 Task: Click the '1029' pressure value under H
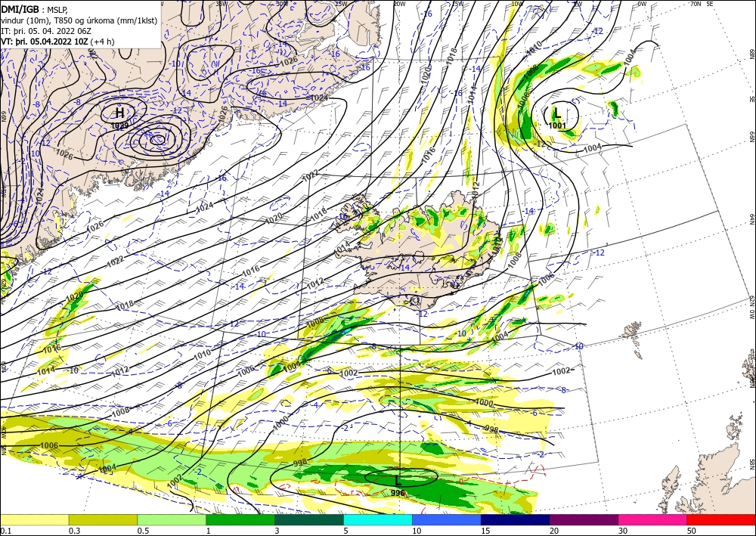click(x=119, y=125)
